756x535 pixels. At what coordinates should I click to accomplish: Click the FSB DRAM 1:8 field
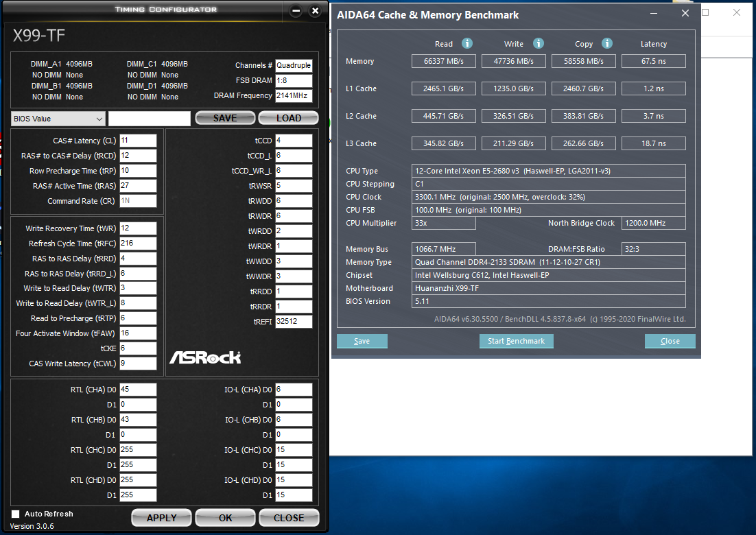click(294, 80)
